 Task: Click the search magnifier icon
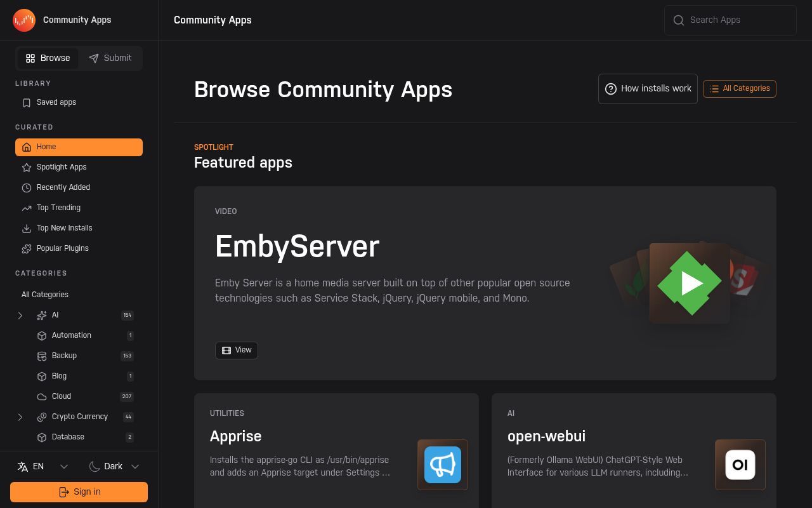tap(679, 20)
